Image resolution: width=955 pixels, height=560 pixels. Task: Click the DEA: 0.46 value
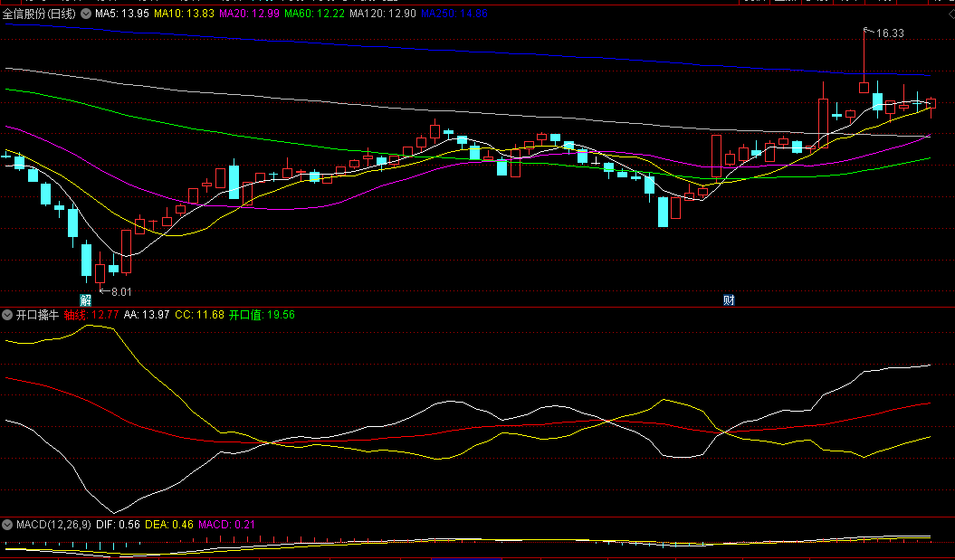pos(170,524)
